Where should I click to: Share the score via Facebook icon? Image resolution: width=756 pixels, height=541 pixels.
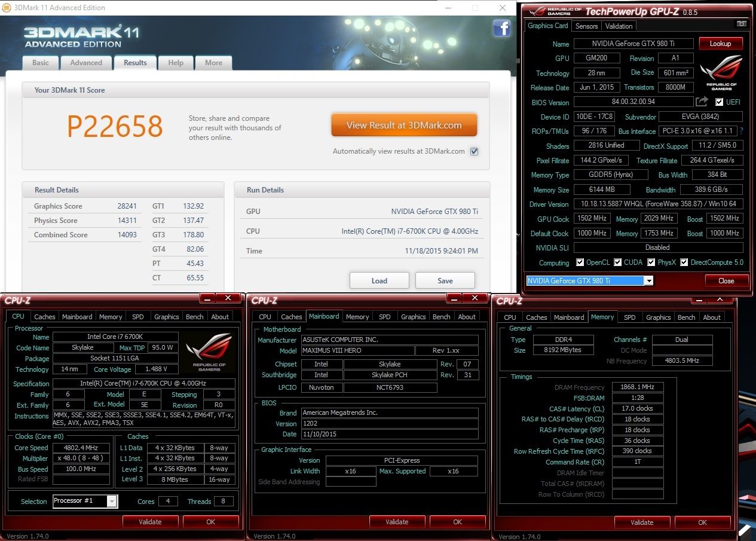(x=501, y=28)
